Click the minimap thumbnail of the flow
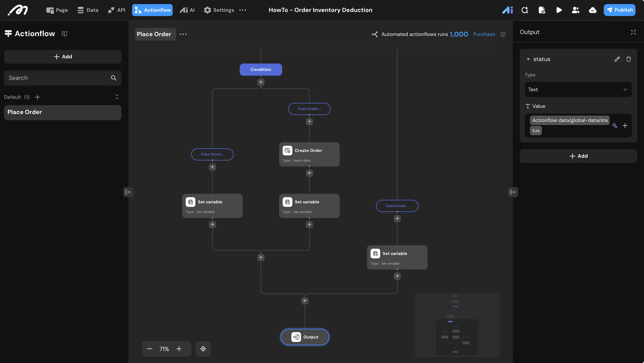 457,325
